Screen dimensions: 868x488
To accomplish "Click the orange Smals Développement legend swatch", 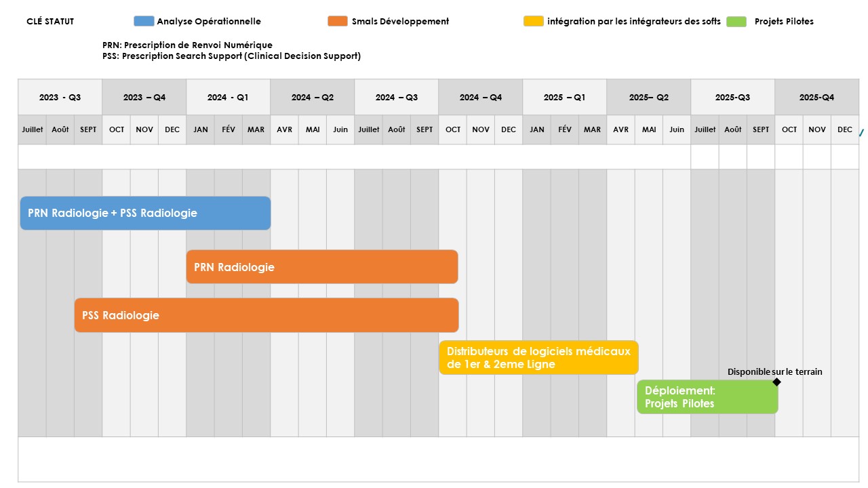I will (x=338, y=21).
